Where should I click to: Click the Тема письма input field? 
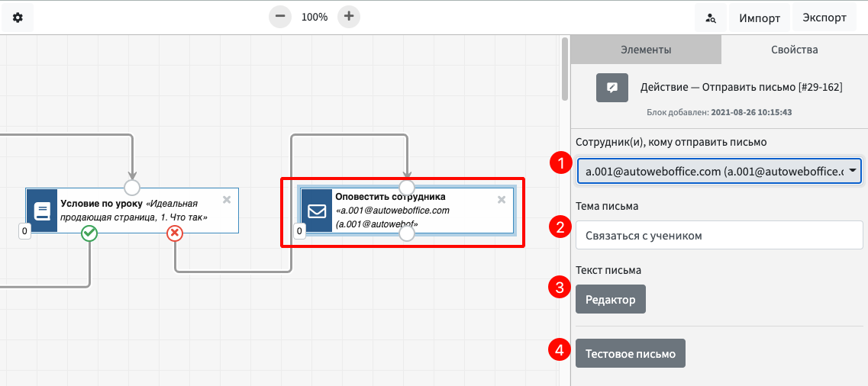pyautogui.click(x=718, y=236)
